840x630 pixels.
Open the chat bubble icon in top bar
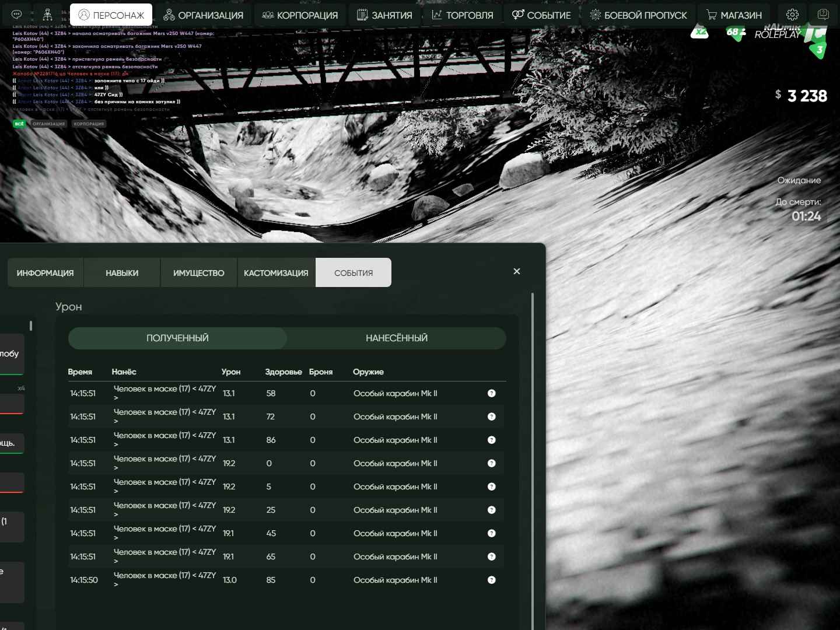click(17, 15)
